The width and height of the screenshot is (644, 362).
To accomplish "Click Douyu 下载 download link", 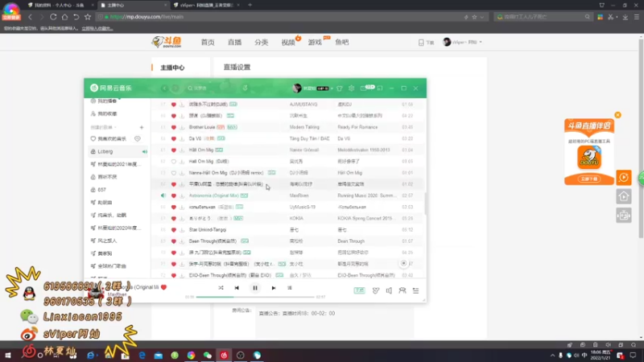I will tap(427, 43).
